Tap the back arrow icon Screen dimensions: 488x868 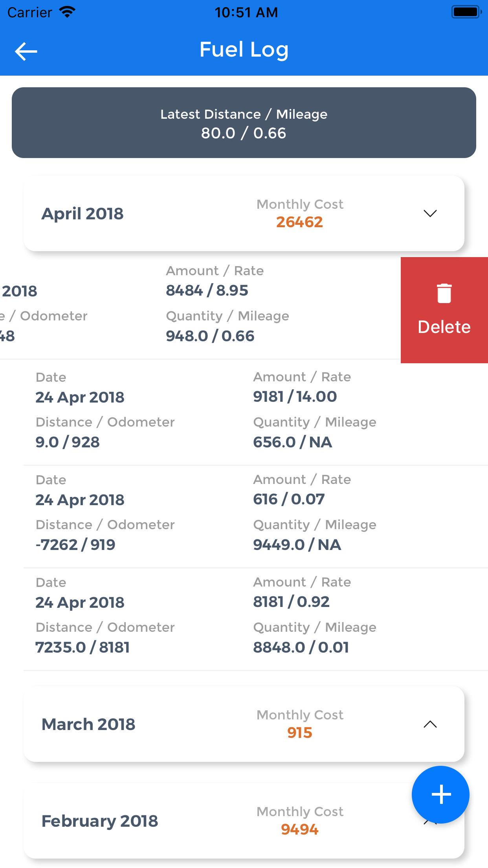click(26, 51)
